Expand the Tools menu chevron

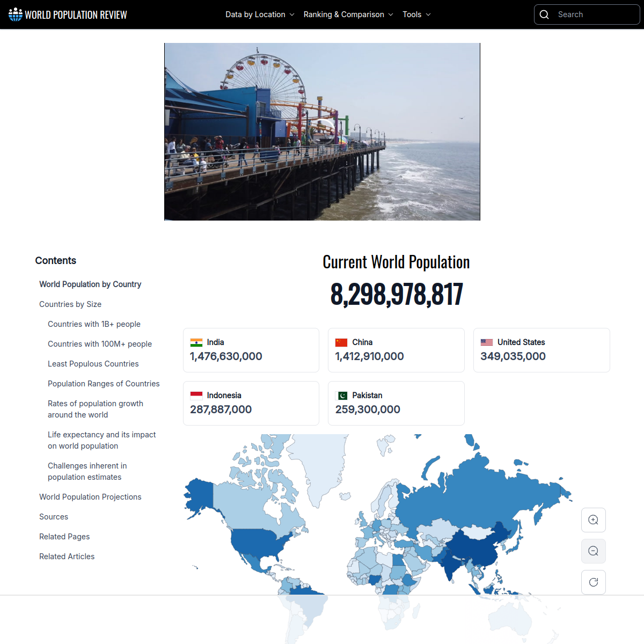point(428,14)
